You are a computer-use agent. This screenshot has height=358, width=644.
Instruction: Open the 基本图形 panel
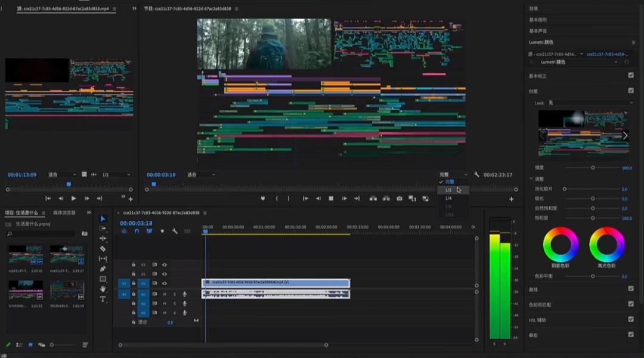[538, 20]
